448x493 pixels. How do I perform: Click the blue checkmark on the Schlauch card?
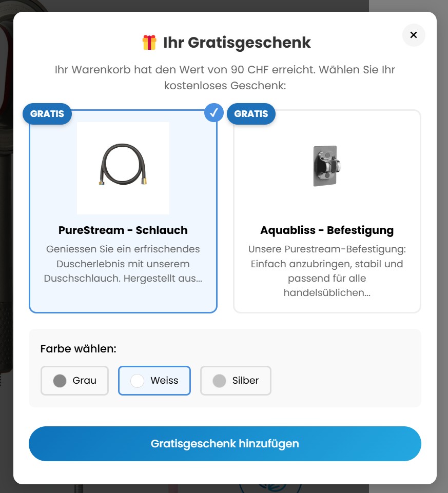tap(213, 112)
